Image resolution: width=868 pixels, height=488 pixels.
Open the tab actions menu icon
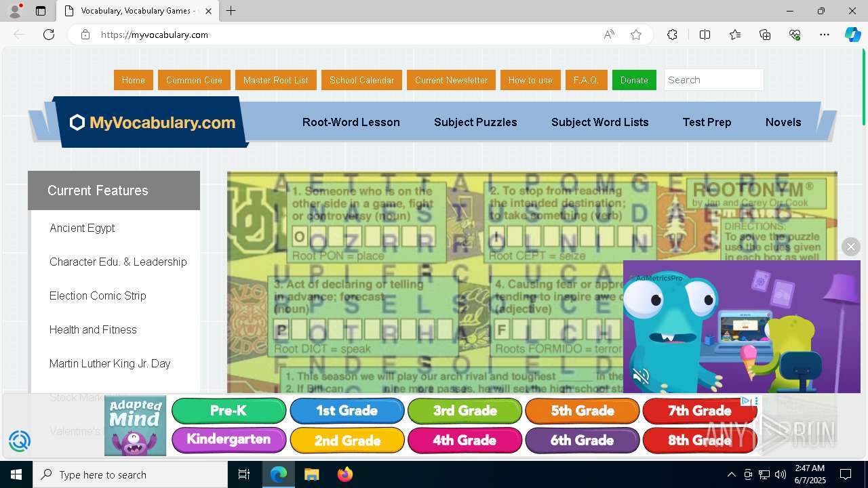41,11
